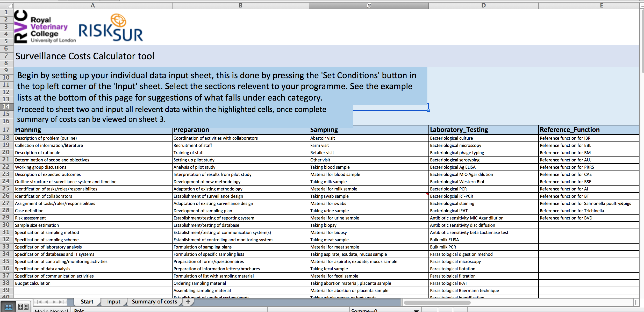Open the Start sheet tab

click(87, 302)
